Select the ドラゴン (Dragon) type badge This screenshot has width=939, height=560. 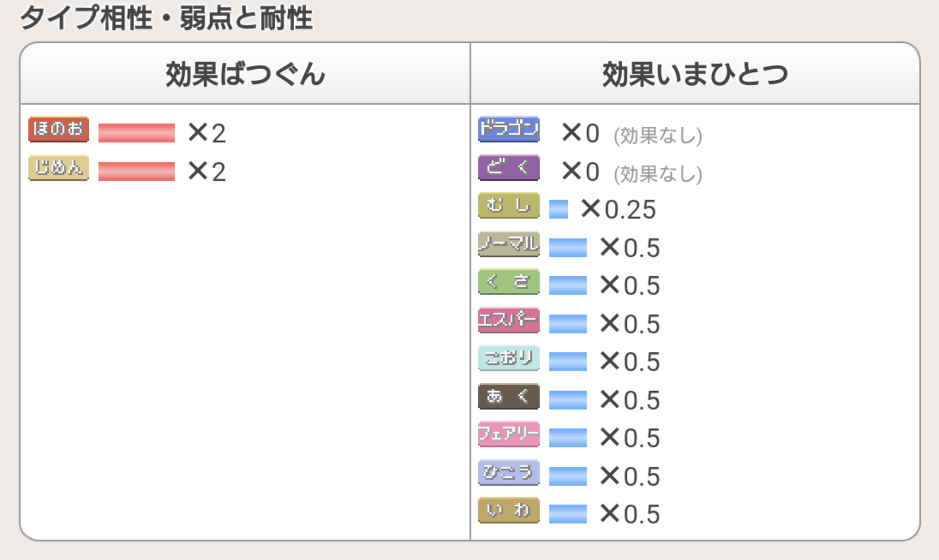508,129
